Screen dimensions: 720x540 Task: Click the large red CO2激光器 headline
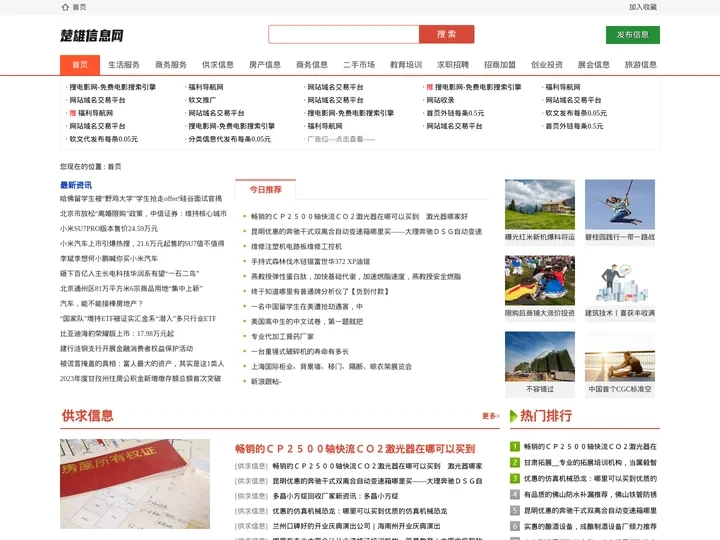pos(355,449)
